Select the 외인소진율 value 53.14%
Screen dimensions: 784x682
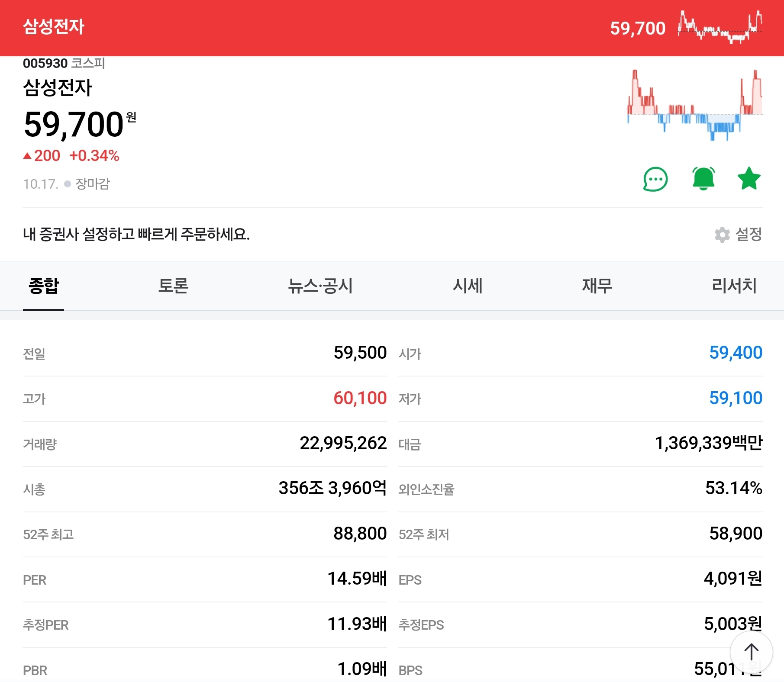734,488
